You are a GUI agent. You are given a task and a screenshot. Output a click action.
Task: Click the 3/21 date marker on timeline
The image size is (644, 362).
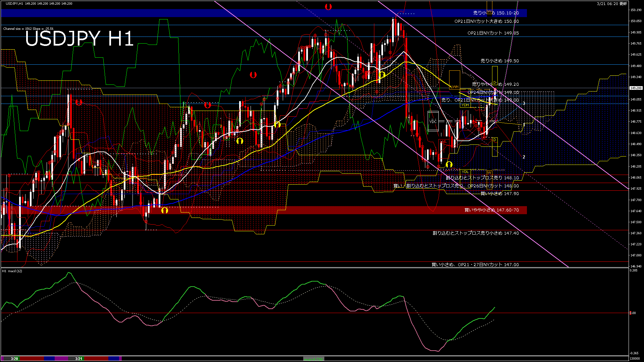78,359
